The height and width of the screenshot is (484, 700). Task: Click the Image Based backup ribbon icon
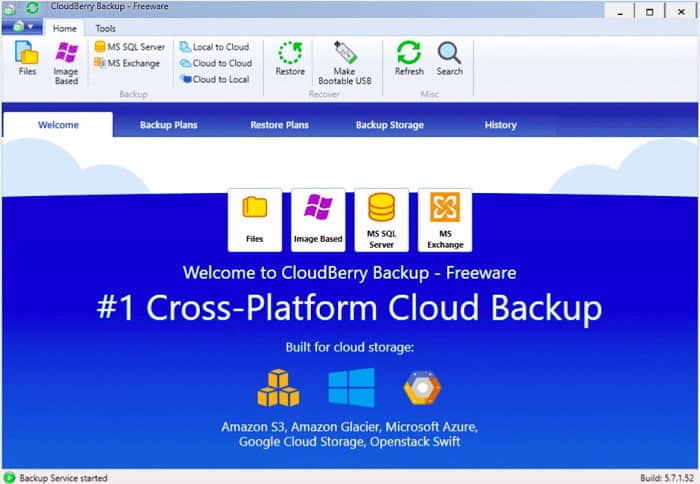tap(66, 63)
